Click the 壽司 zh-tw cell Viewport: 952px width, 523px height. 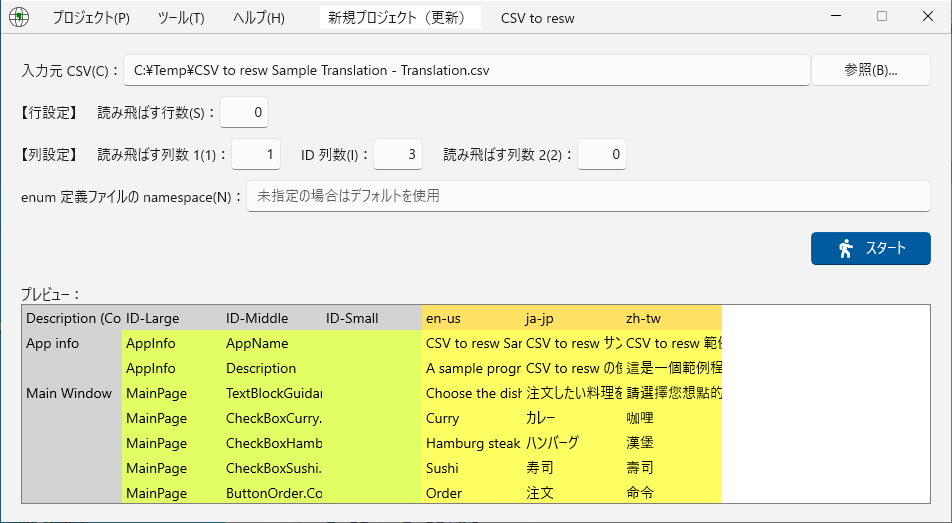pos(672,468)
